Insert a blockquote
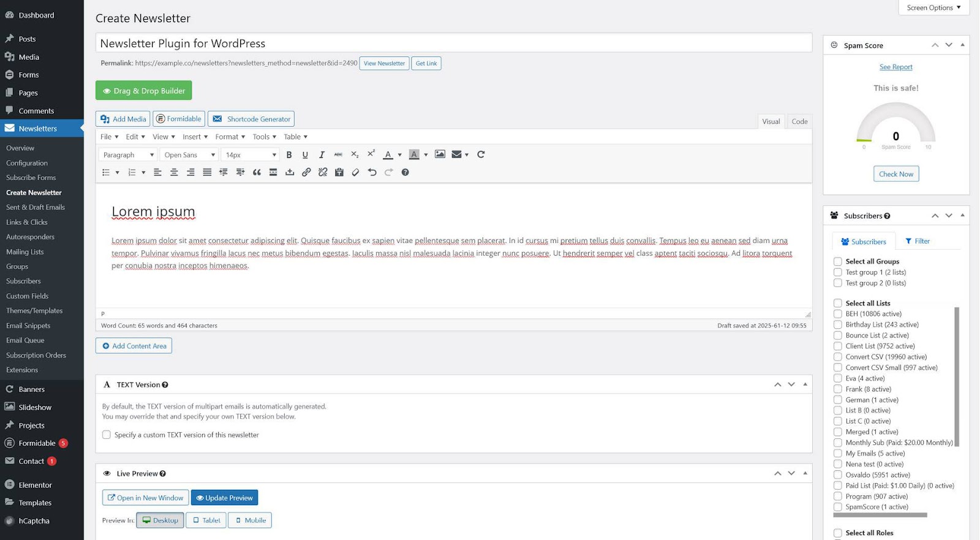This screenshot has width=980, height=540. [x=257, y=173]
